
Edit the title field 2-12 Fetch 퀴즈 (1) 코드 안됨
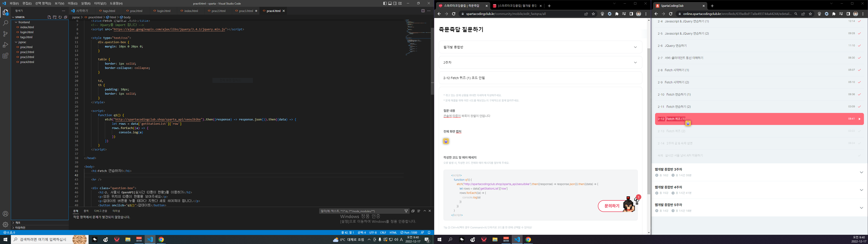click(540, 78)
